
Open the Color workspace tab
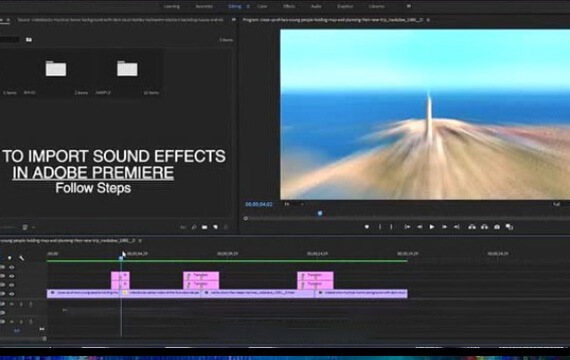pyautogui.click(x=262, y=6)
